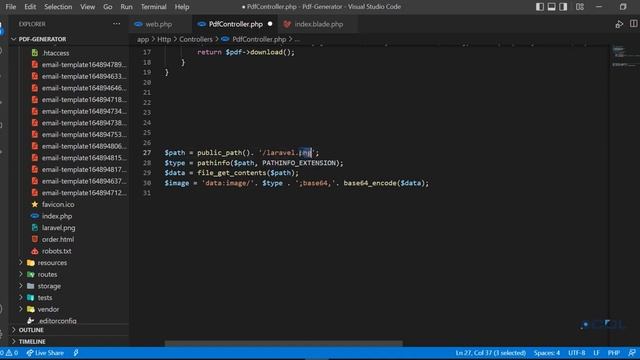640x360 pixels.
Task: Expand the resources folder chevron
Action: point(21,262)
